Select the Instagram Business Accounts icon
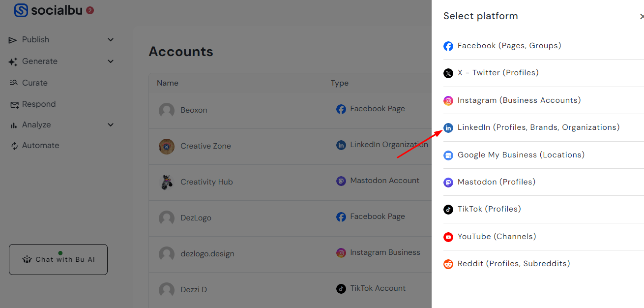The image size is (644, 308). tap(448, 101)
